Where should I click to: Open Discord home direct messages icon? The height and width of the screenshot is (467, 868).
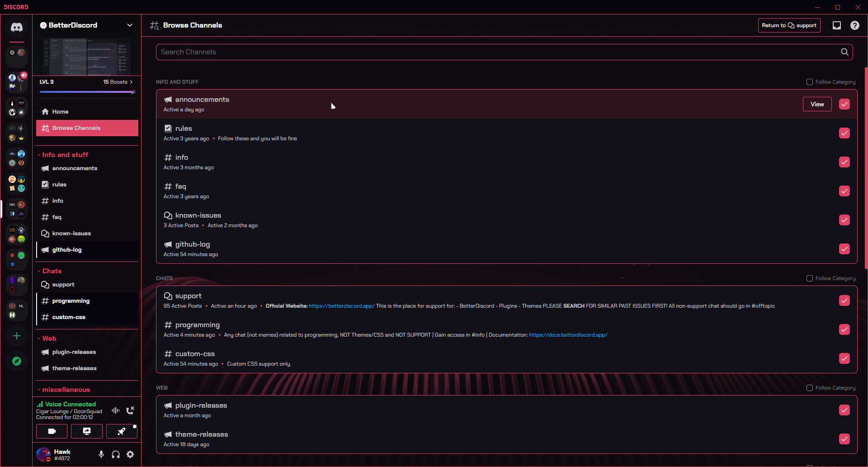pyautogui.click(x=17, y=27)
